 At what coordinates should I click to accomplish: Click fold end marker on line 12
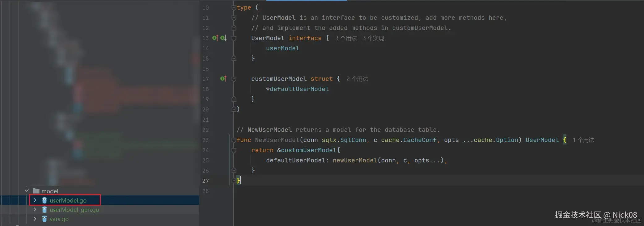click(234, 28)
